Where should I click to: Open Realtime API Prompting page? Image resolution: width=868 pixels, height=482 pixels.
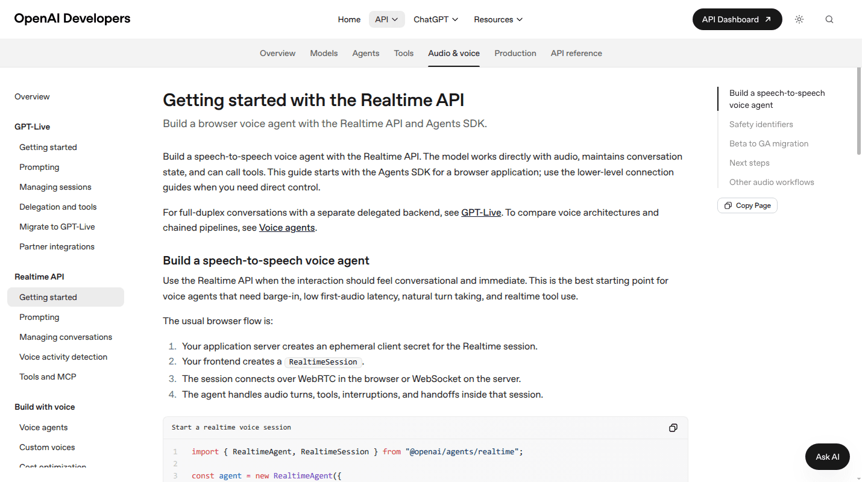pyautogui.click(x=39, y=317)
